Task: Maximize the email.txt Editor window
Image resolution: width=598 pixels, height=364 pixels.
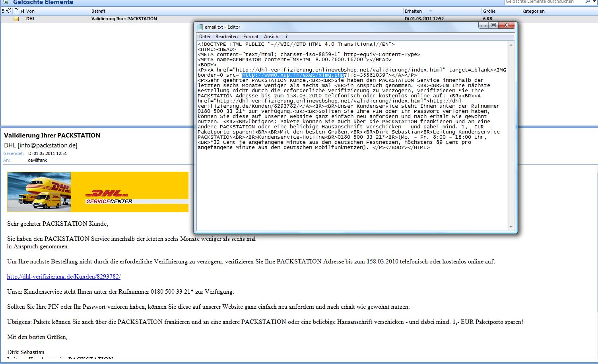Action: [493, 25]
